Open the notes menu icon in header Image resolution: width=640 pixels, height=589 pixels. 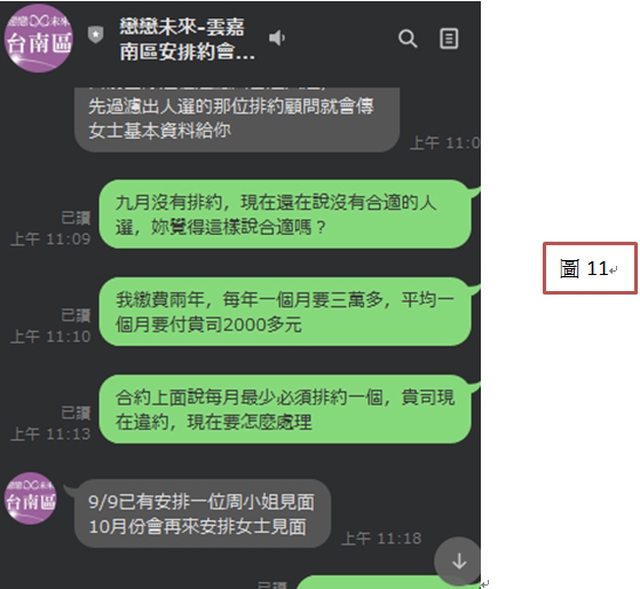(449, 39)
